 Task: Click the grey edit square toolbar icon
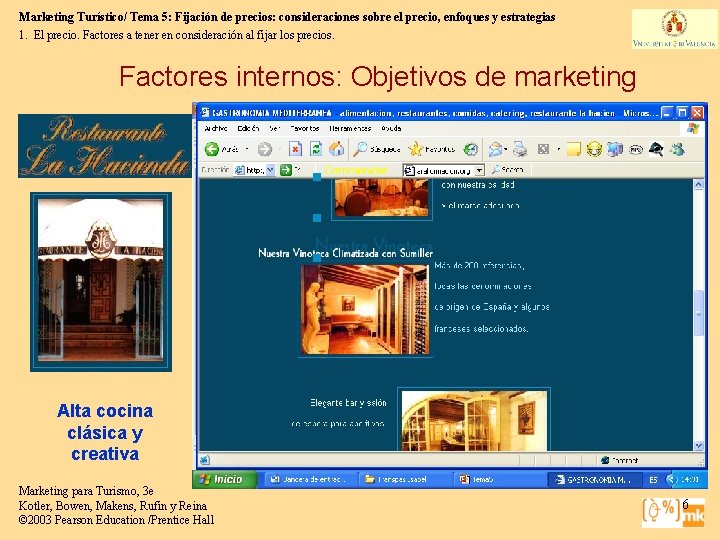point(543,149)
